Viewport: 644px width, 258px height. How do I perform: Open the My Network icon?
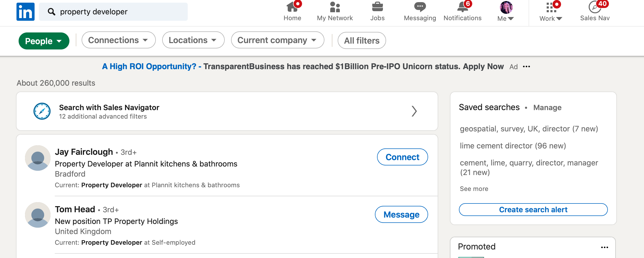click(335, 7)
